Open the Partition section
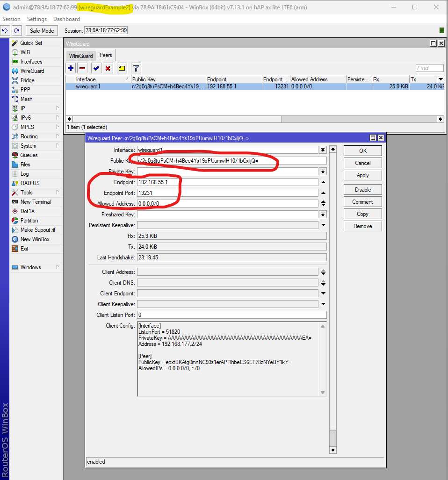Image resolution: width=448 pixels, height=480 pixels. tap(29, 221)
